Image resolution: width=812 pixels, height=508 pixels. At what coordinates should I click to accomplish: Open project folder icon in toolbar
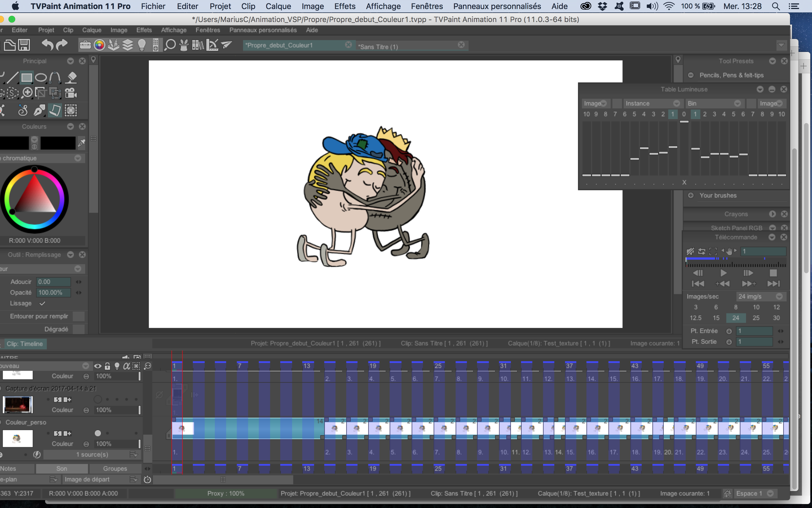click(10, 45)
